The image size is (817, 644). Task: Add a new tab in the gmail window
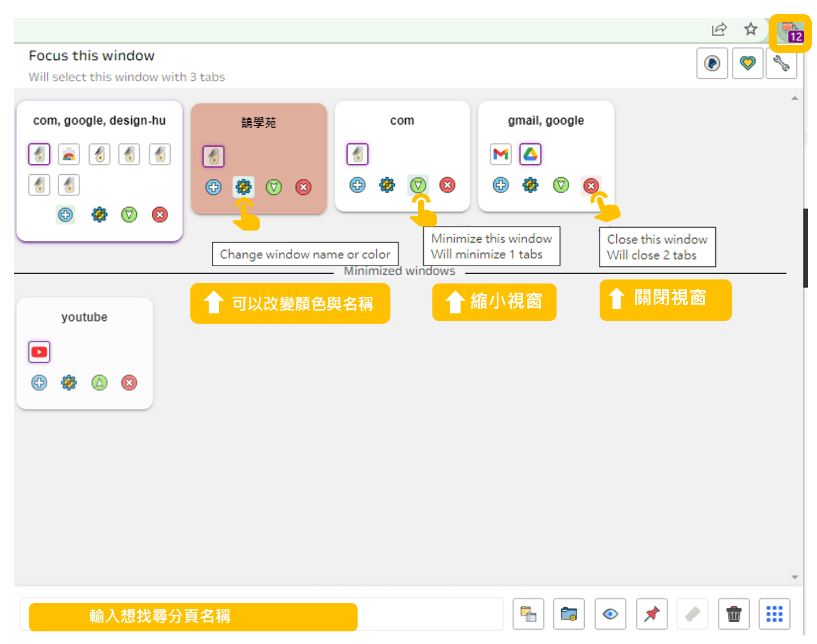(500, 185)
